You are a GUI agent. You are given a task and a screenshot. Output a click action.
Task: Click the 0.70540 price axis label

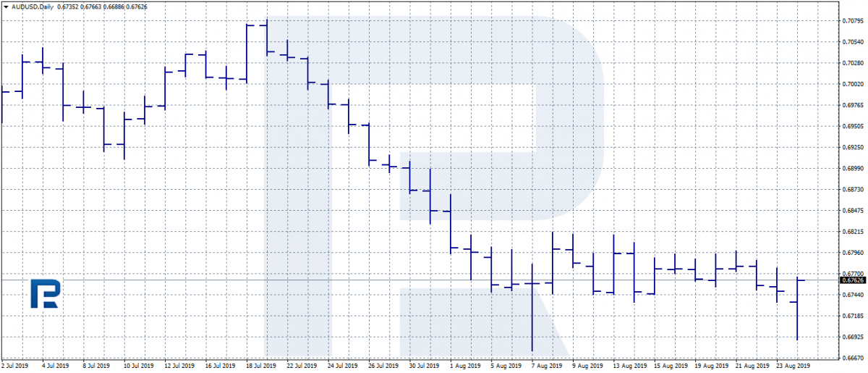tap(852, 41)
